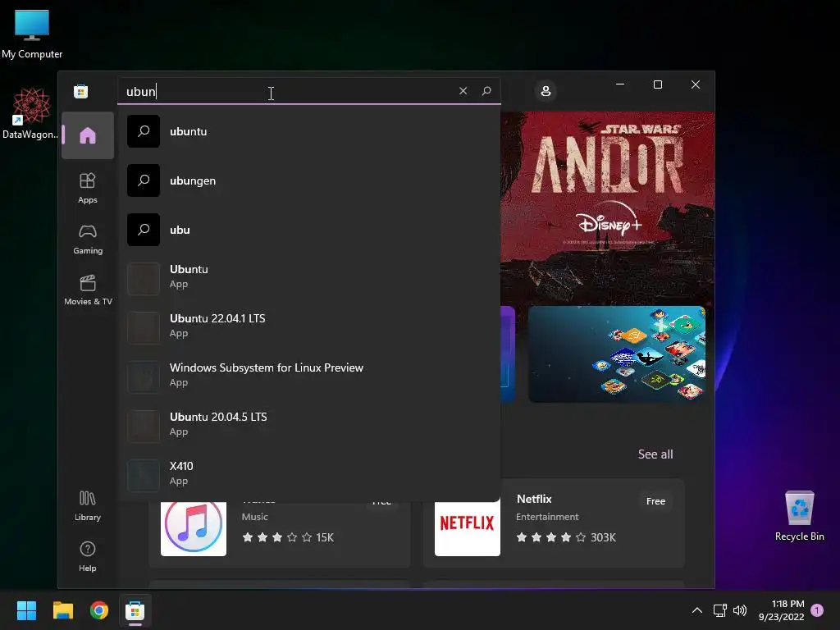Open the iTunes music app icon
840x630 pixels.
(194, 526)
